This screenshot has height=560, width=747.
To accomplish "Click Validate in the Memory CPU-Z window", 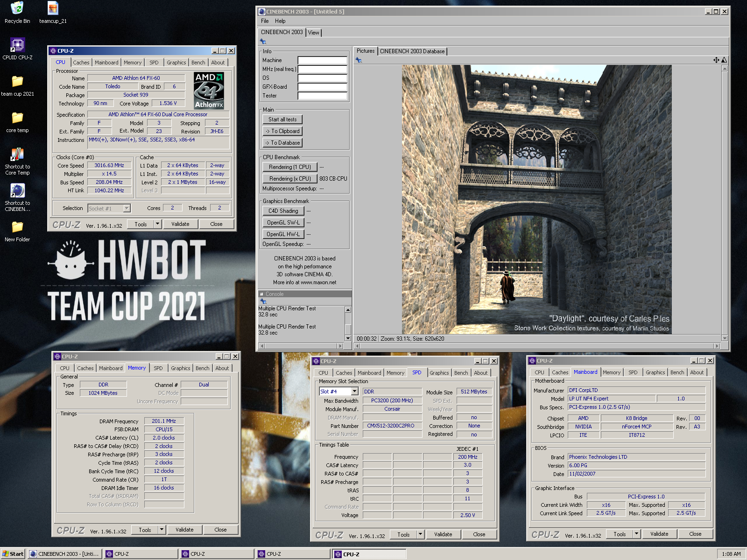I will 184,530.
